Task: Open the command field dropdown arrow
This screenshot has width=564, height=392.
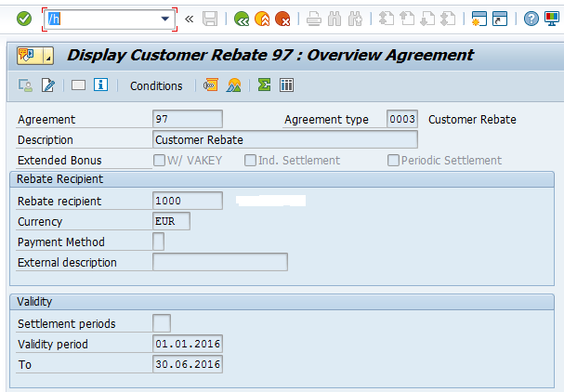Action: coord(165,19)
